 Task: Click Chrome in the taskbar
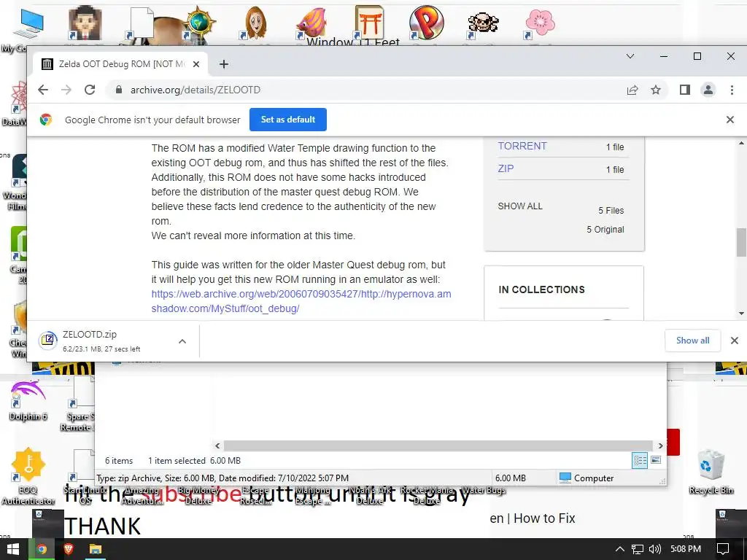[x=42, y=549]
